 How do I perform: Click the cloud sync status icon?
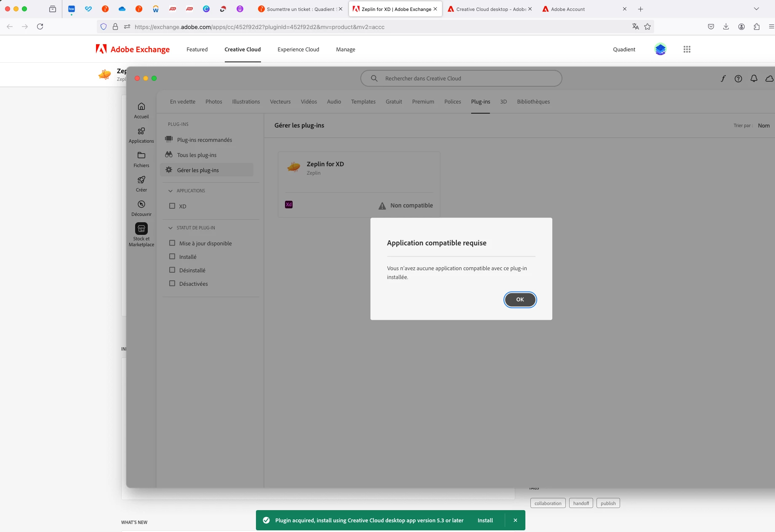click(770, 79)
